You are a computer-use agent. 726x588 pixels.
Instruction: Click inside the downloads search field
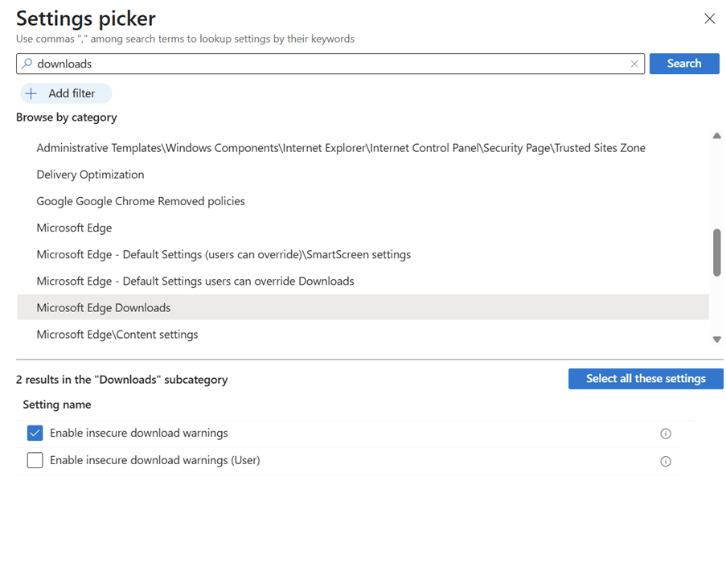pyautogui.click(x=322, y=64)
